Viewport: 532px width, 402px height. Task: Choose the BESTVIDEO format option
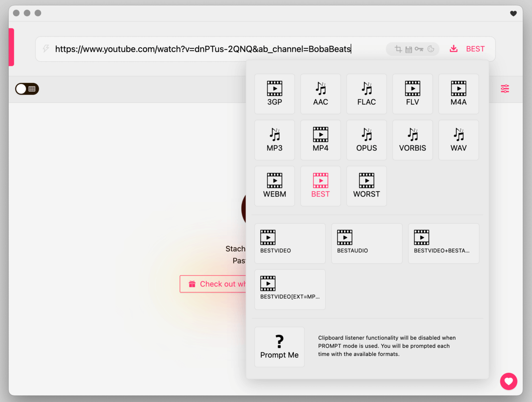pos(290,243)
